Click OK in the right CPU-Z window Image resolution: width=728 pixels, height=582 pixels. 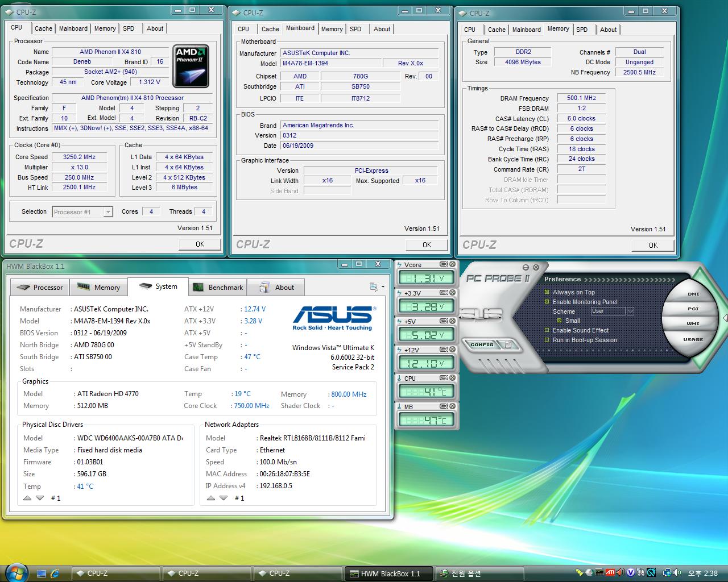653,246
